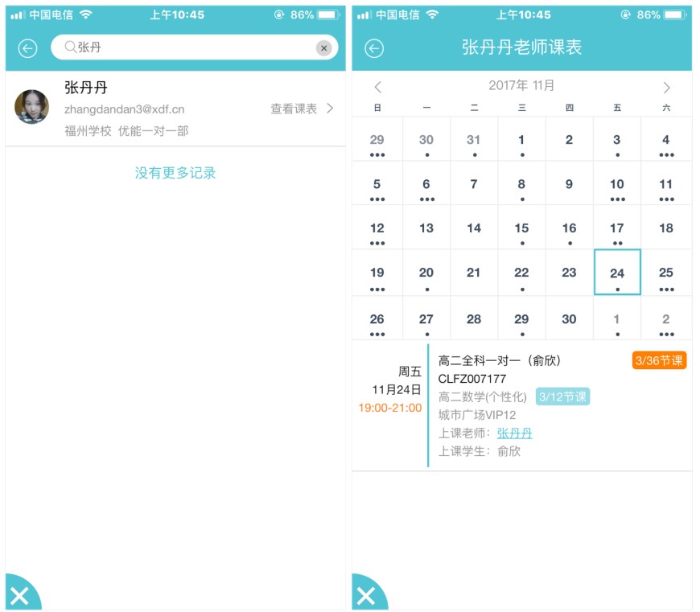700x612 pixels.
Task: Tap the orange 3/36节课 badge
Action: pyautogui.click(x=659, y=360)
